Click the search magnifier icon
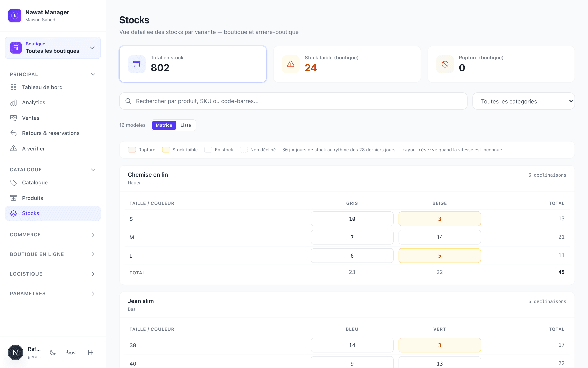This screenshot has width=588, height=368. [128, 101]
